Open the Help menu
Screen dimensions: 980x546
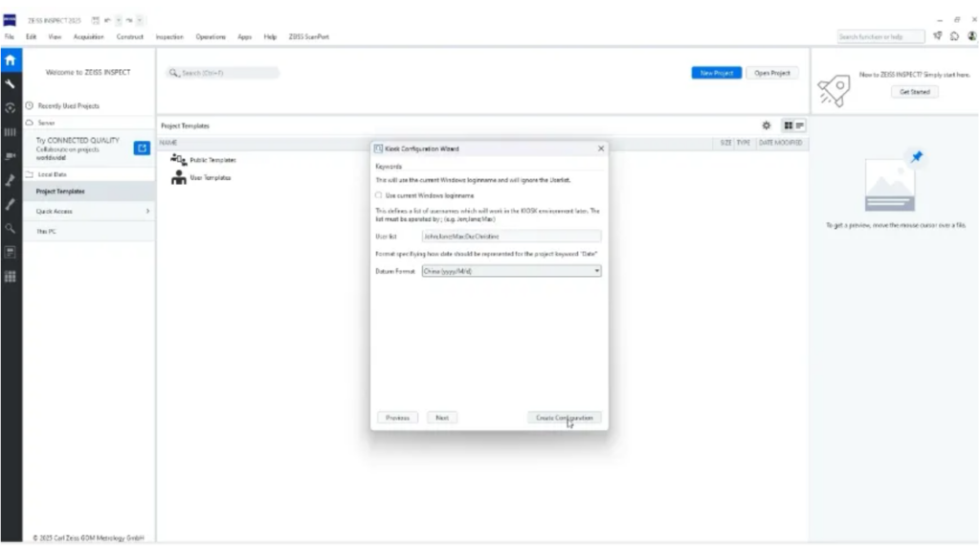(270, 37)
